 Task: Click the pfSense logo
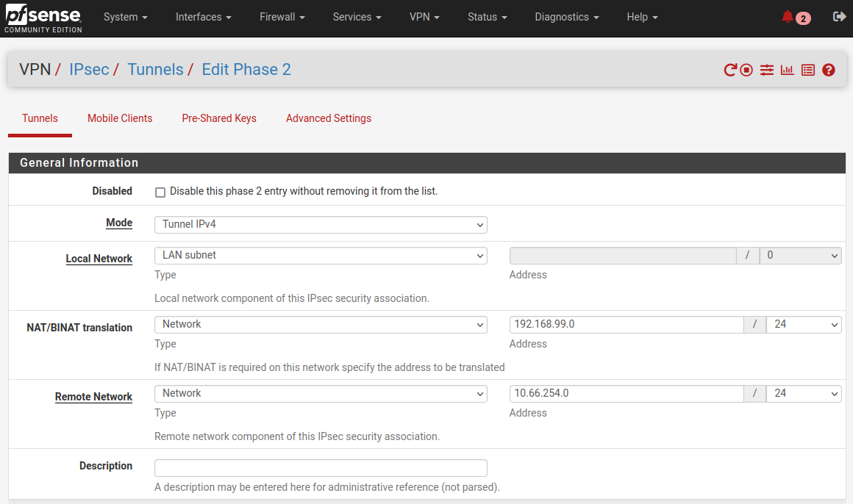42,18
